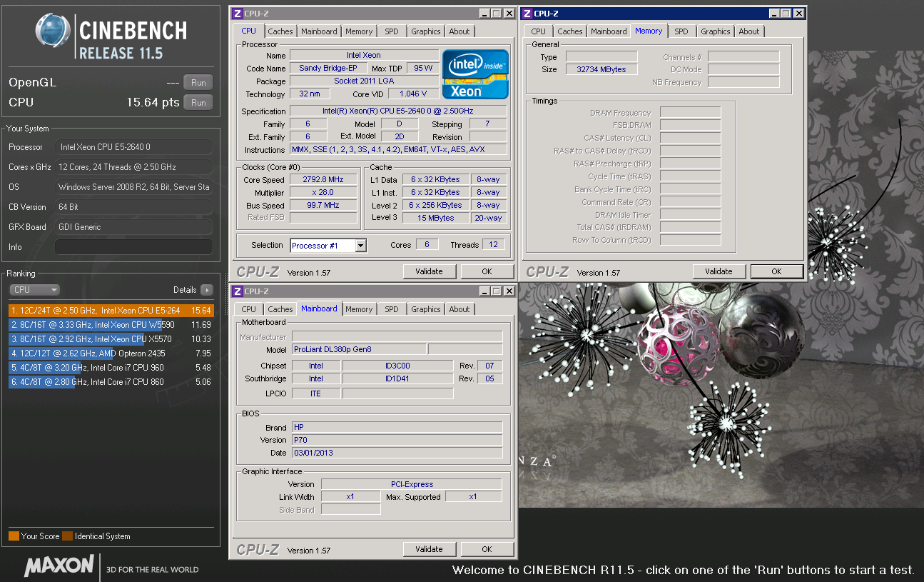
Task: Click OK in top-left CPU-Z window
Action: point(487,271)
